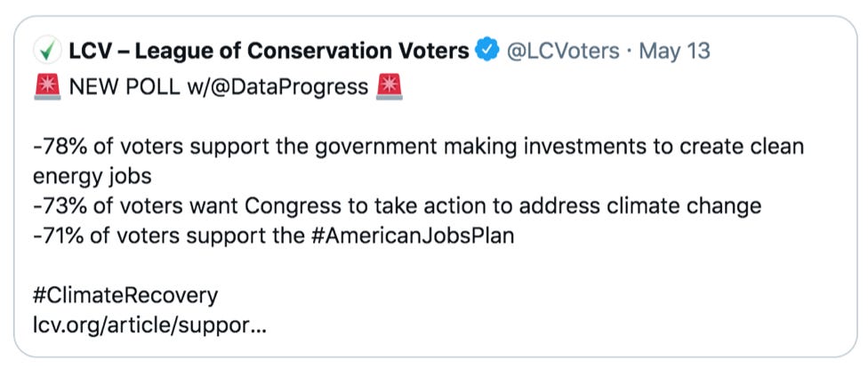Click the siren emoji before NEW POLL
This screenshot has height=368, width=868.
(x=47, y=87)
